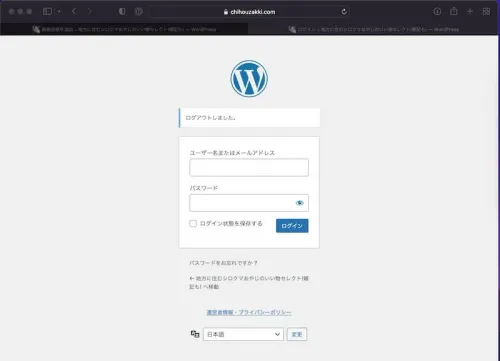Click the username or email input field
The image size is (500, 361).
pyautogui.click(x=249, y=167)
